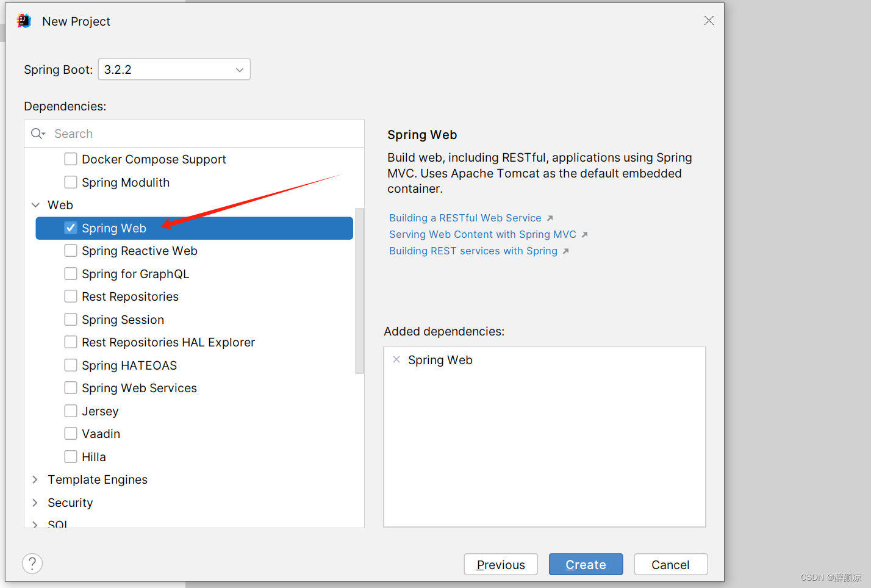Check Spring Modulith dependency
Image resolution: width=871 pixels, height=588 pixels.
(x=71, y=182)
